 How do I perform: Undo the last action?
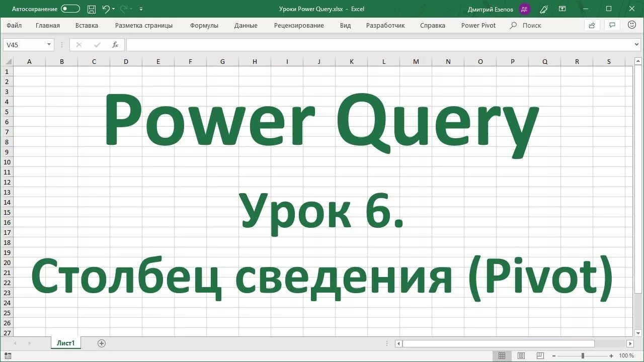click(x=105, y=9)
